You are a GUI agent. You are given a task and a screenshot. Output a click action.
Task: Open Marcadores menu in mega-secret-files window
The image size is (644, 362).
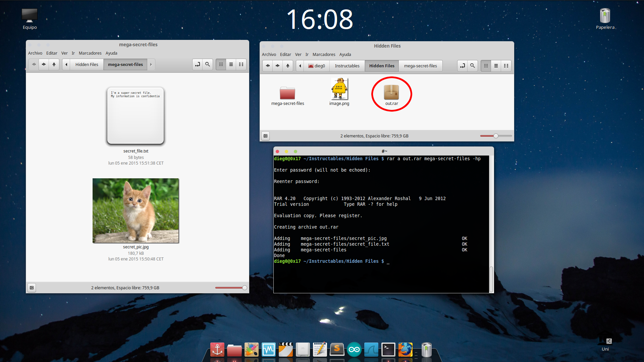(x=90, y=53)
